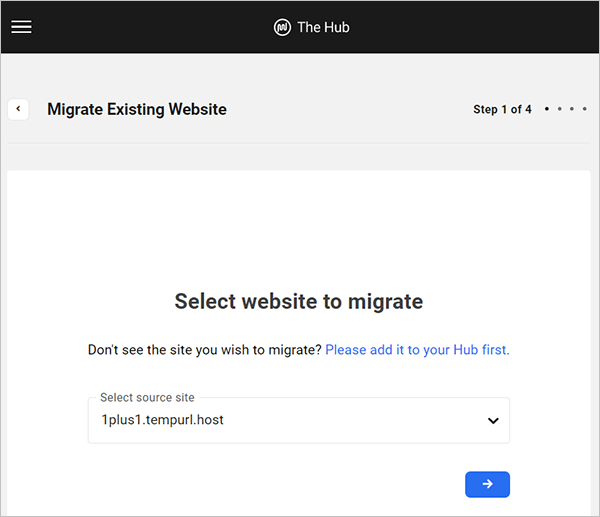Click The Hub title text
The image size is (600, 517).
pos(323,27)
